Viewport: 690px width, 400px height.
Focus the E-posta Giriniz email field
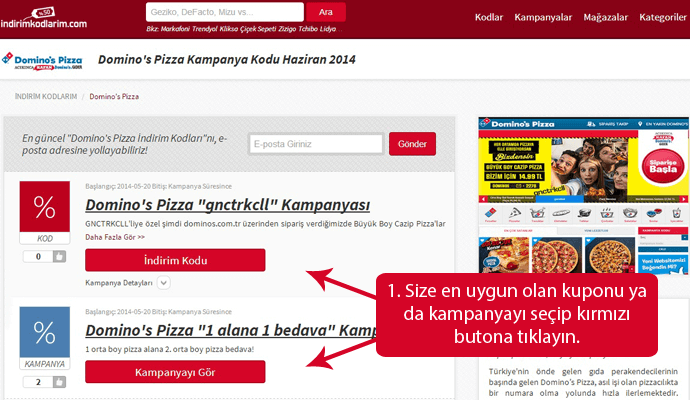tap(316, 144)
